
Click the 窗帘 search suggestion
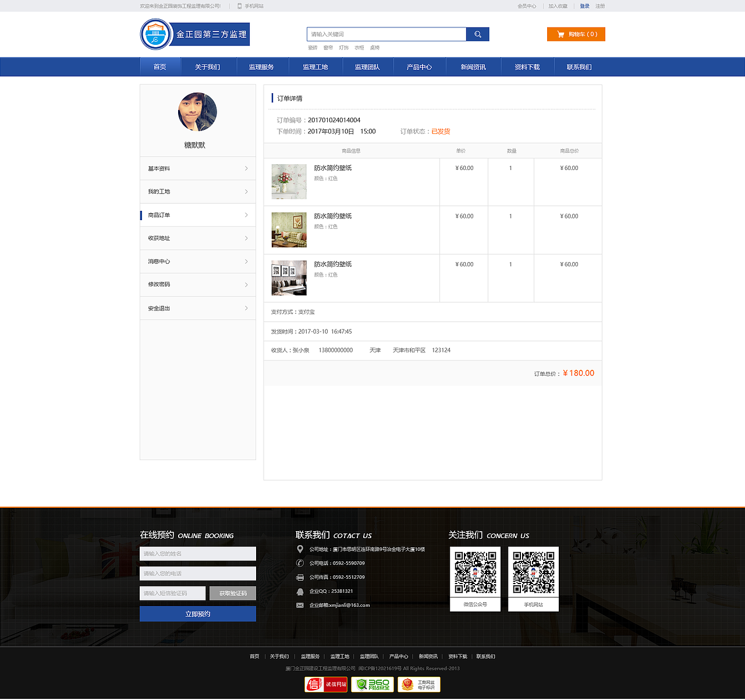328,48
